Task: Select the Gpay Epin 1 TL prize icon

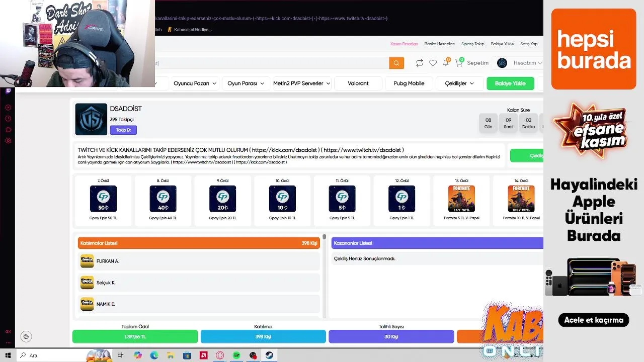Action: 401,199
